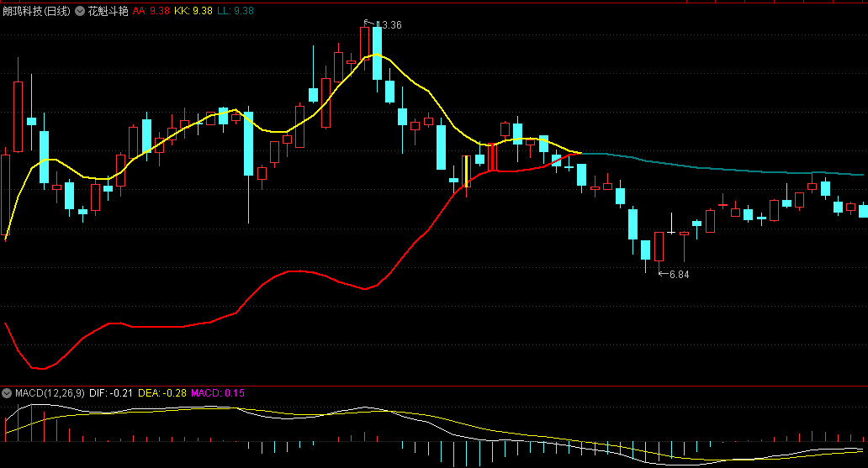Click the MACD(12,26,9) indicator title
The width and height of the screenshot is (868, 468).
(50, 393)
